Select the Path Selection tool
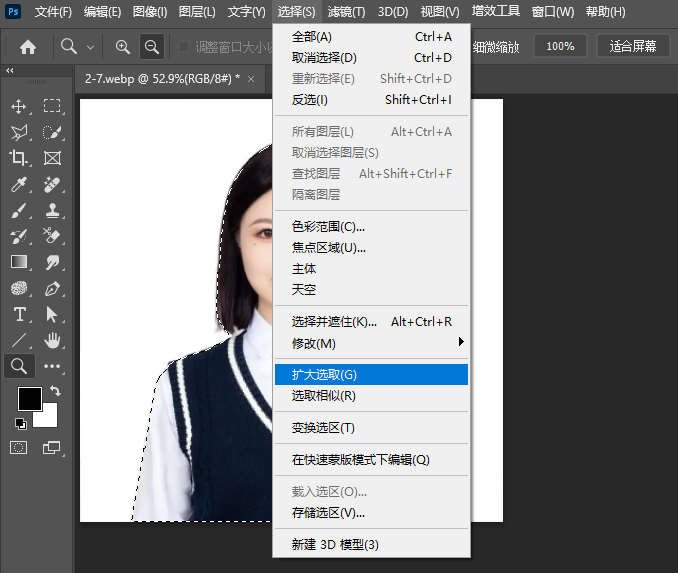Image resolution: width=678 pixels, height=573 pixels. 52,314
